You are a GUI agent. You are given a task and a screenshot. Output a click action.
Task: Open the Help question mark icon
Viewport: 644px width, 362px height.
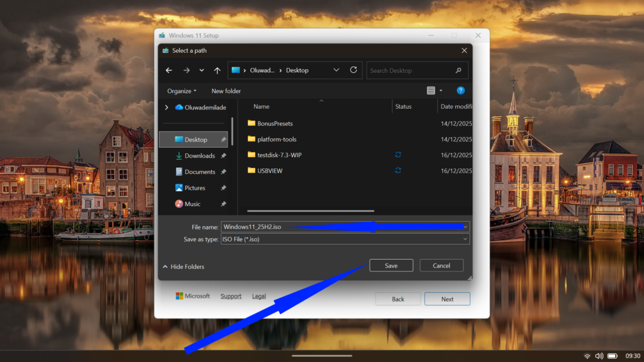[460, 90]
